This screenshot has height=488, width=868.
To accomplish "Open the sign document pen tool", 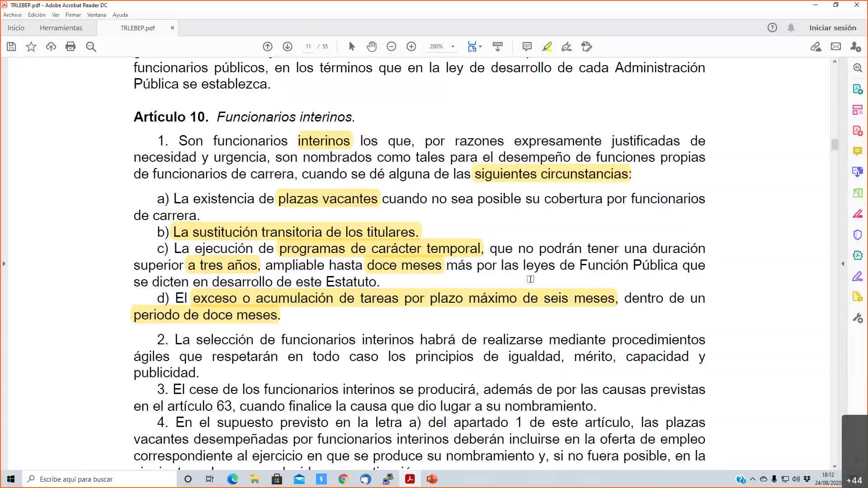I will tap(566, 47).
